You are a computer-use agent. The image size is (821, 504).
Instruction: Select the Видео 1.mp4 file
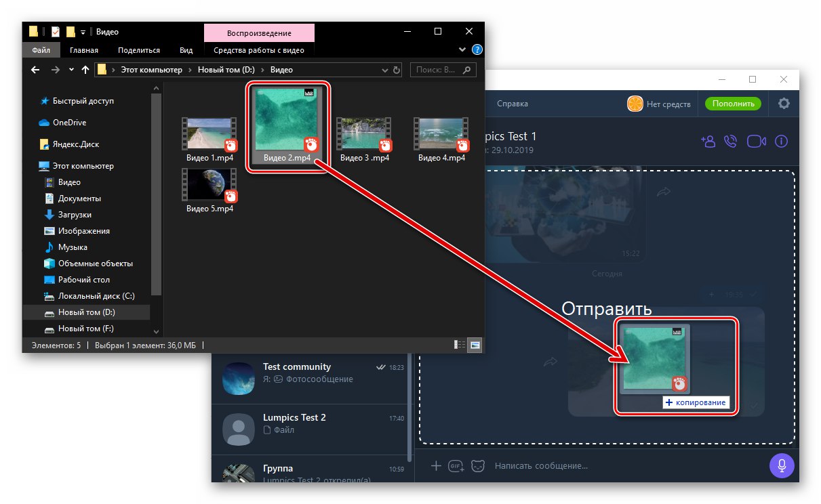[209, 140]
